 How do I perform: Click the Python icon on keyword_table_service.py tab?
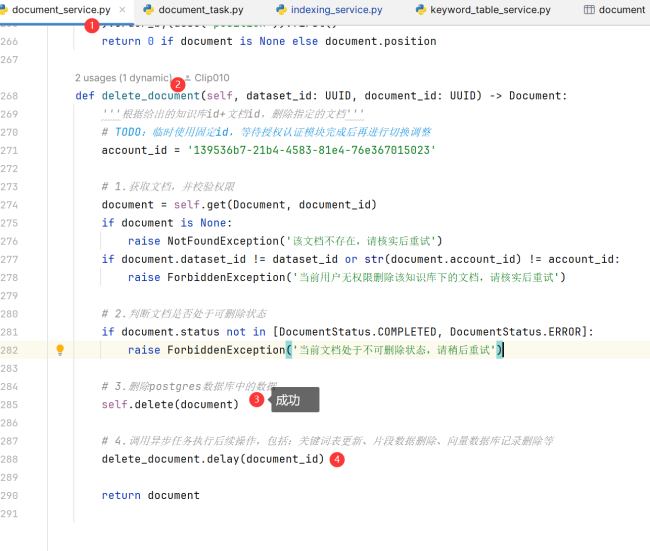(x=421, y=10)
